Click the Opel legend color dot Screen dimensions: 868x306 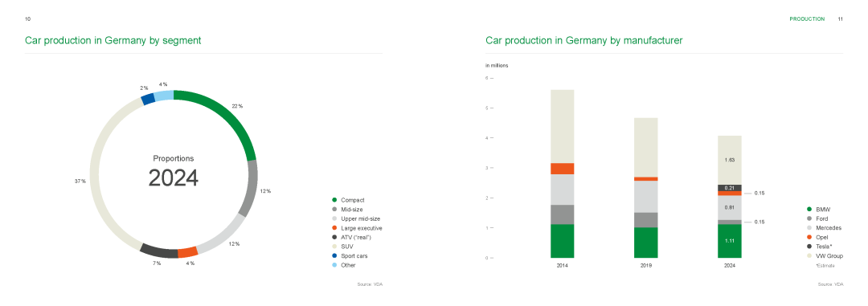809,237
